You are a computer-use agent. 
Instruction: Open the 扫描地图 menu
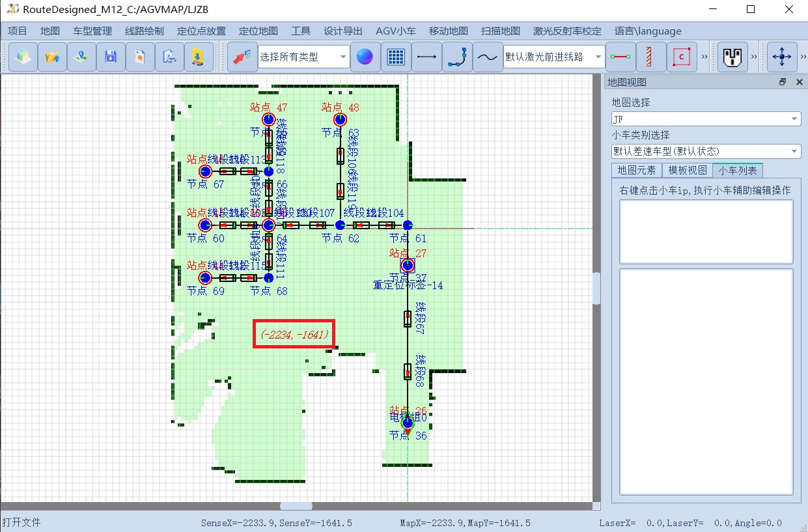tap(501, 31)
